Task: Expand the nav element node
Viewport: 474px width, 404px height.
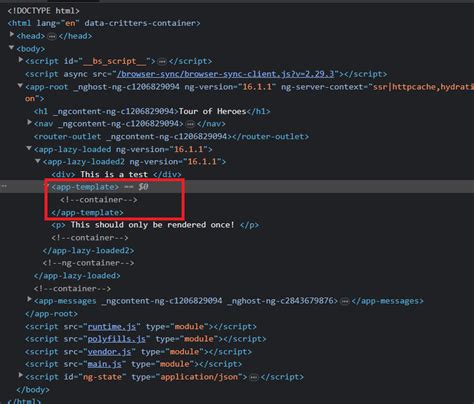Action: pyautogui.click(x=29, y=123)
